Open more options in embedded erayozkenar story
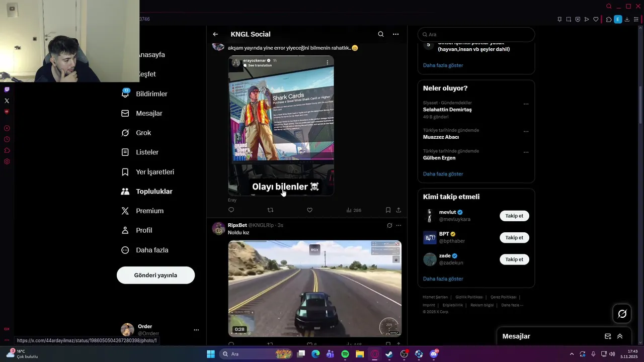 (327, 62)
